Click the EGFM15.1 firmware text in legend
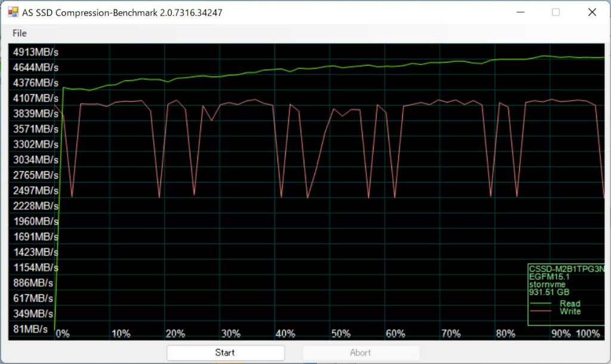Viewport: 611px width, 364px height. (x=549, y=277)
